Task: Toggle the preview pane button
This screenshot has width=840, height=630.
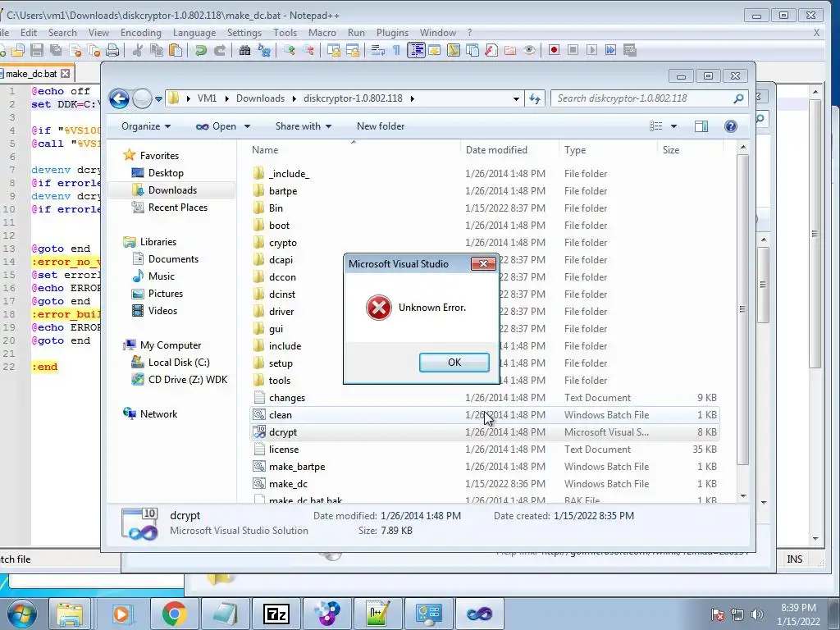Action: (x=701, y=126)
